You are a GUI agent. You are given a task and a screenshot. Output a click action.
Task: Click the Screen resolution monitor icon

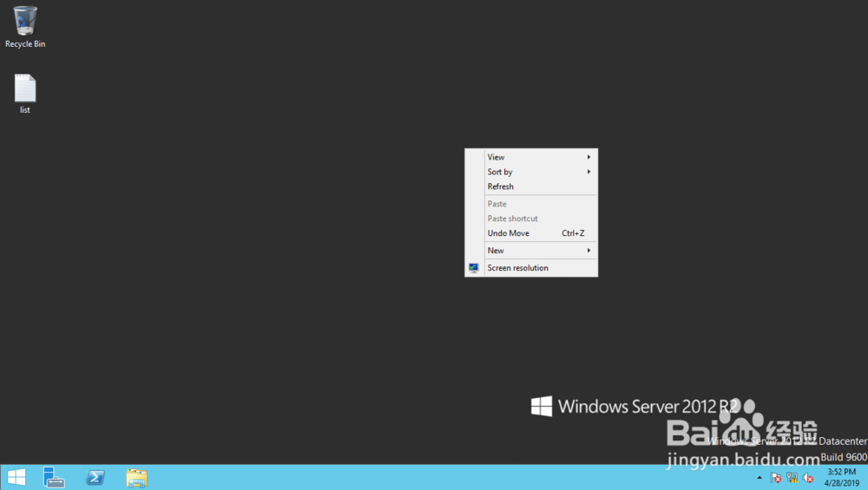click(474, 268)
